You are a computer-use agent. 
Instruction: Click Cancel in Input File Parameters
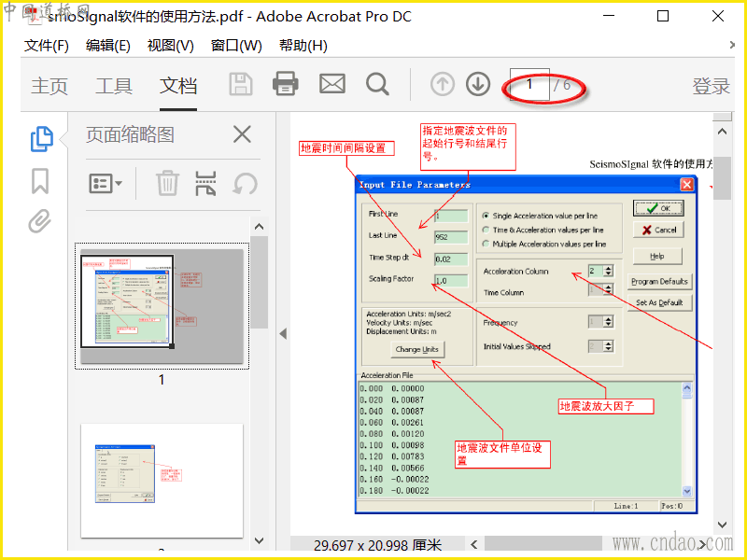658,230
